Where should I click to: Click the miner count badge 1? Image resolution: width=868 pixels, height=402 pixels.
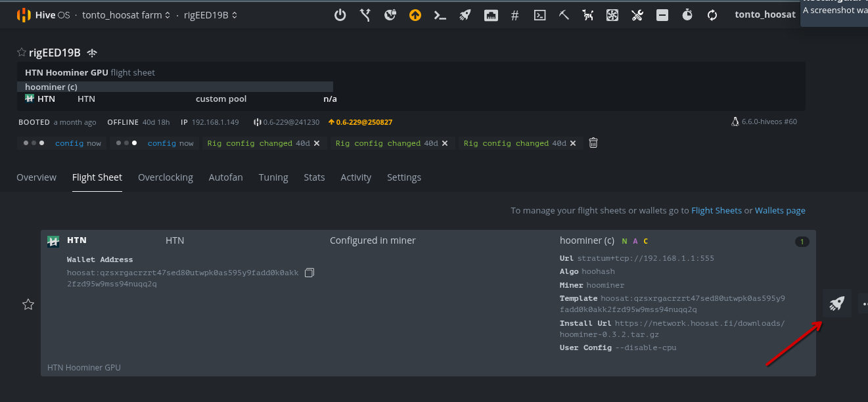pos(802,242)
